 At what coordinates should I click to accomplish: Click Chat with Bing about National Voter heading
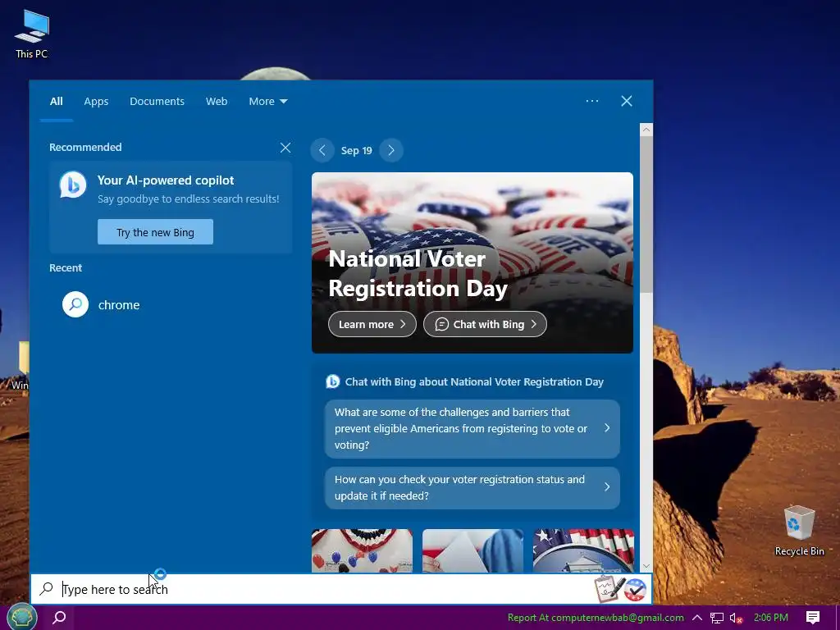click(x=474, y=381)
